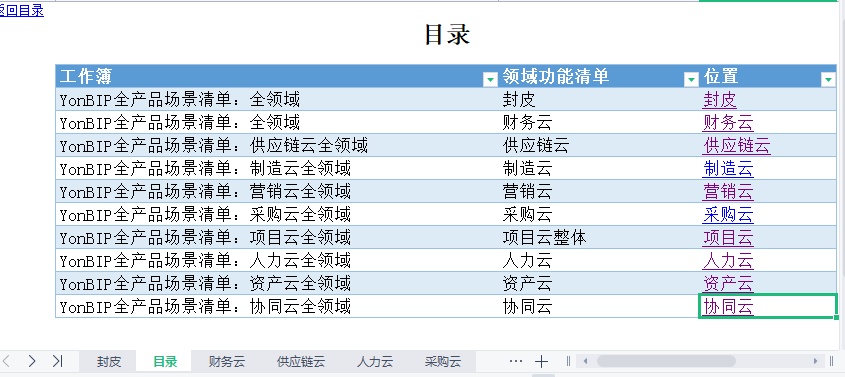This screenshot has height=377, width=845.
Task: Follow the 营销云 hyperlink in 位置 column
Action: click(x=728, y=191)
